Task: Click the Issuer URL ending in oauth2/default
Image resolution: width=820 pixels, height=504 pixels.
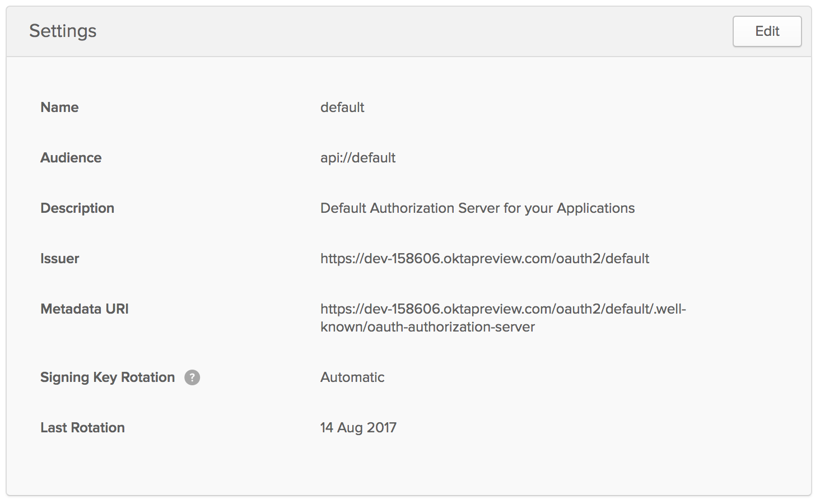Action: tap(484, 259)
